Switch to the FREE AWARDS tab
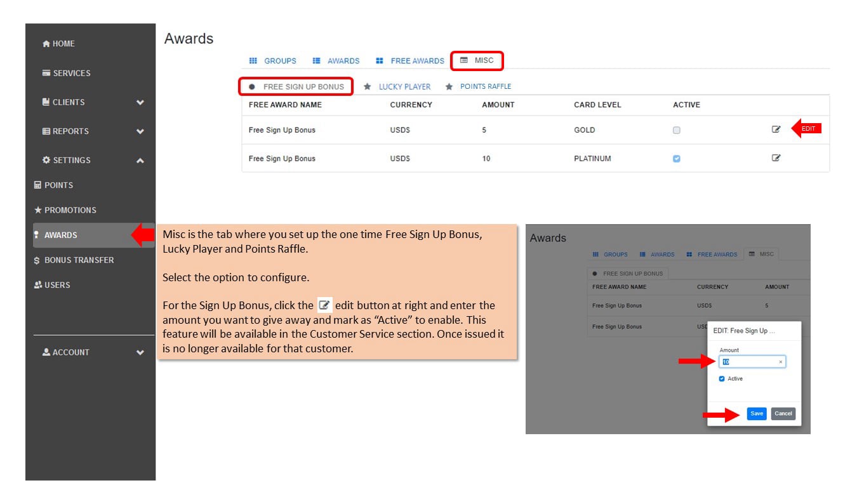 (409, 61)
